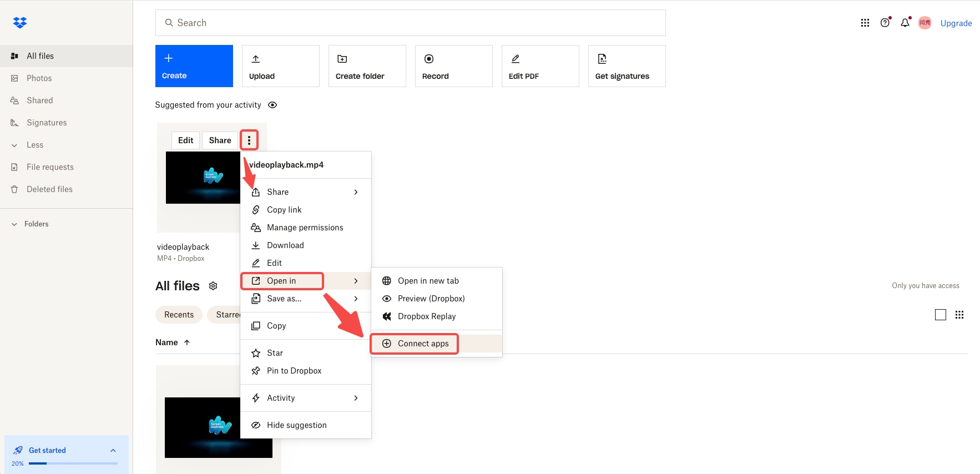Screen dimensions: 980x474
Task: Click Create folder
Action: point(367,66)
